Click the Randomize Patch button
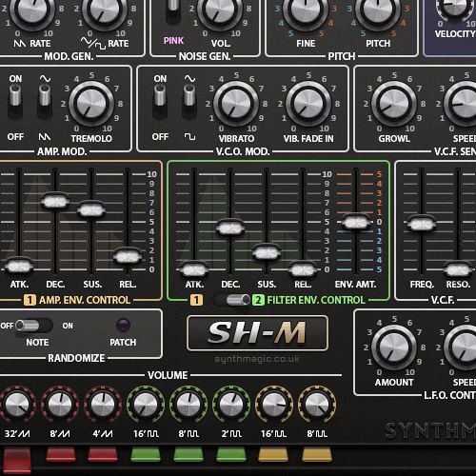The image size is (476, 476). 123,325
